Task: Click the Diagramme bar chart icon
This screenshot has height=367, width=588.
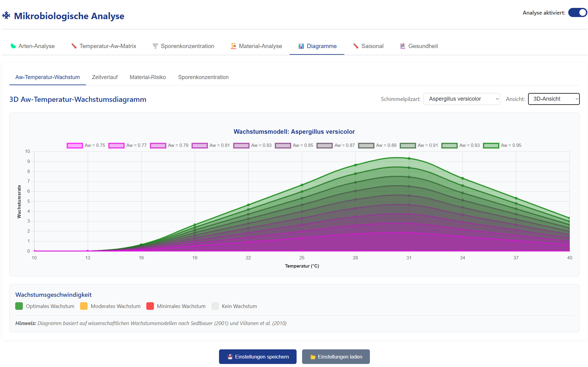Action: point(301,46)
